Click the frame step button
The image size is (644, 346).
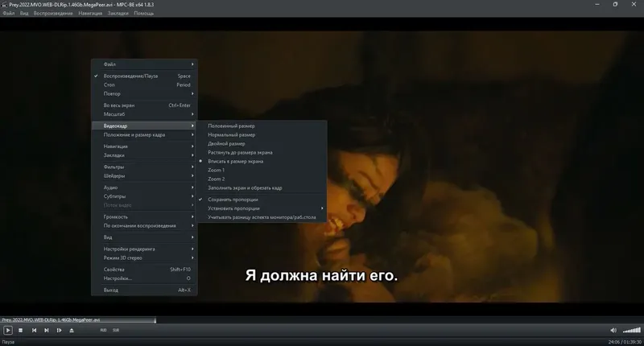(x=59, y=330)
